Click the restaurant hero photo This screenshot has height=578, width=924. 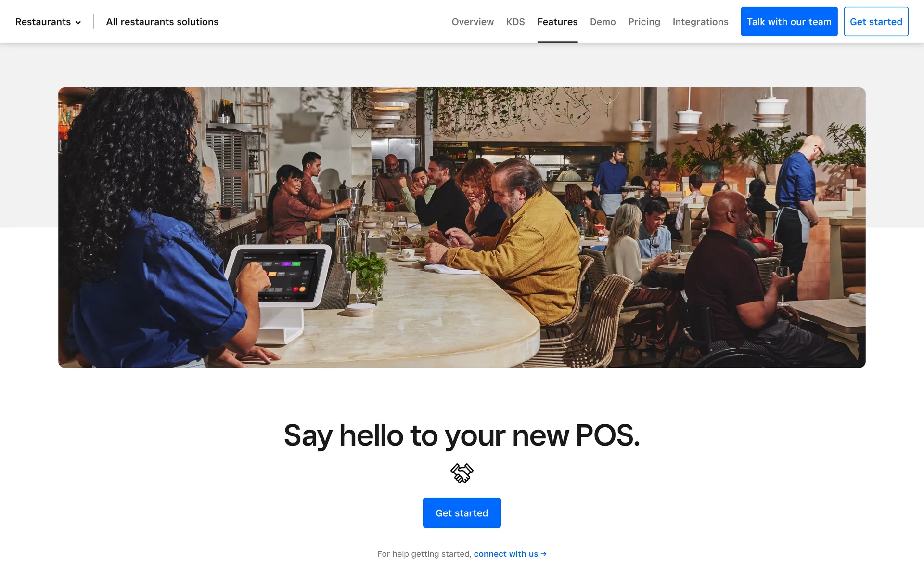click(x=462, y=227)
